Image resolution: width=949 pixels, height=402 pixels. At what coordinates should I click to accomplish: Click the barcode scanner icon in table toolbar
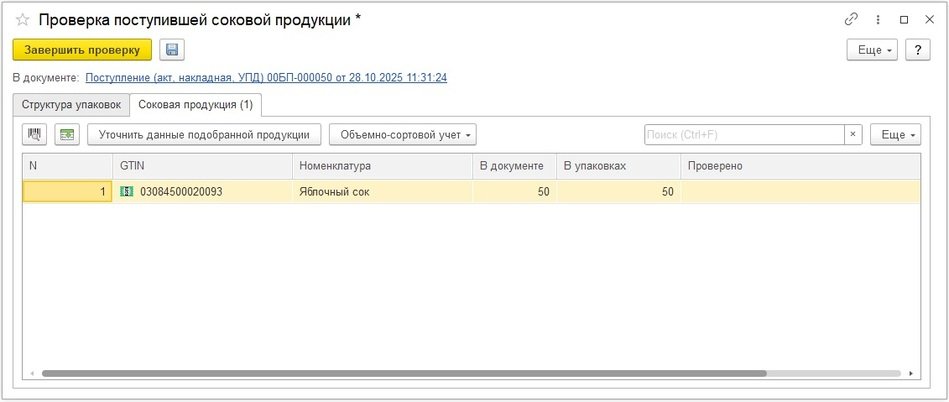[36, 135]
